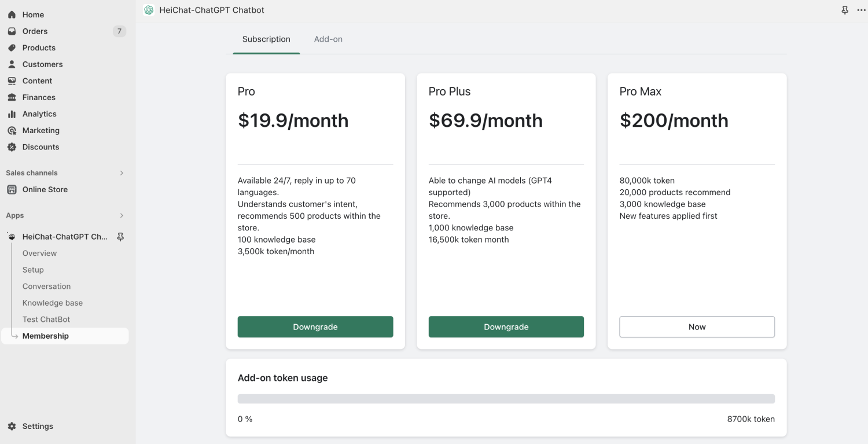Switch to the Add-on tab

click(x=328, y=39)
